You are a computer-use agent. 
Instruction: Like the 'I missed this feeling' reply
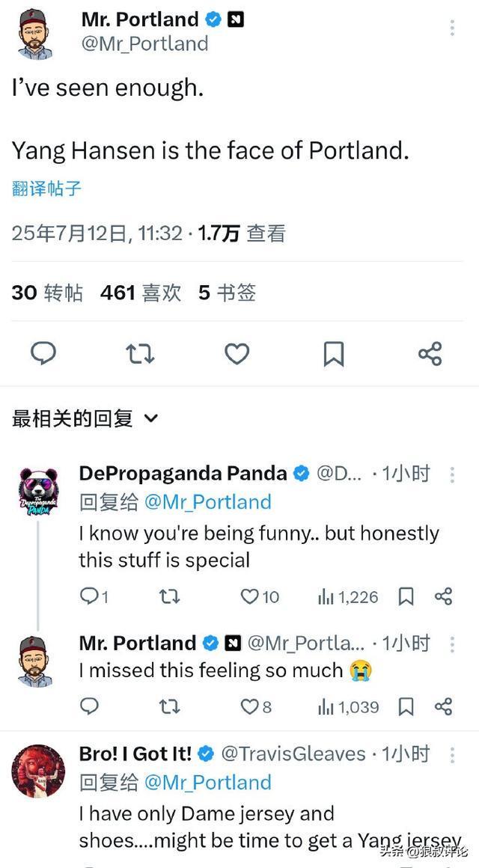tap(248, 706)
